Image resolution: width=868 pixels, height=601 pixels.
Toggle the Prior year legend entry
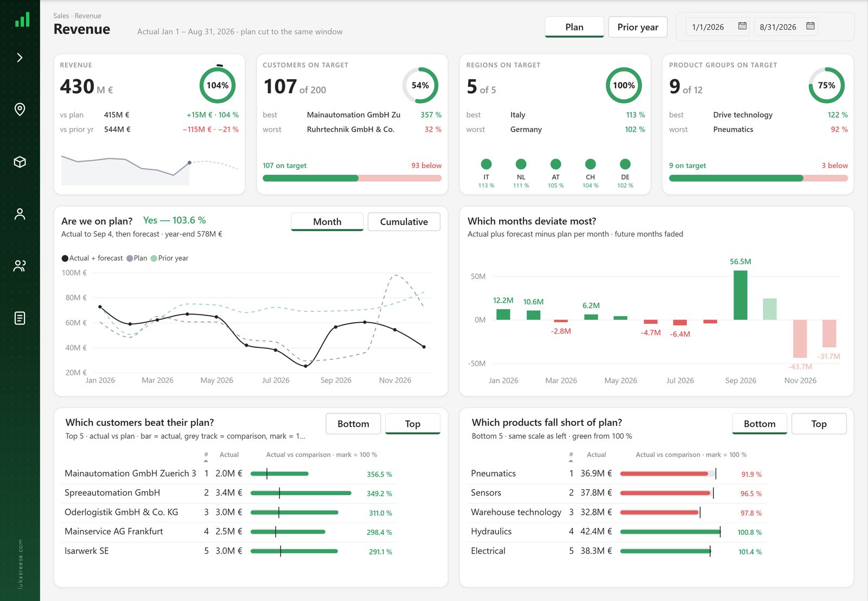coord(169,258)
